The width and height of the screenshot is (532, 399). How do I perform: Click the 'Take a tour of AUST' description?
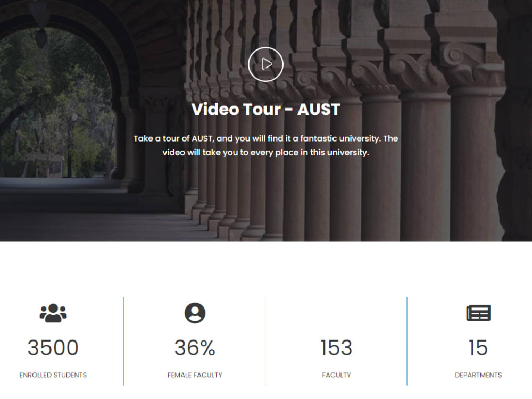265,146
